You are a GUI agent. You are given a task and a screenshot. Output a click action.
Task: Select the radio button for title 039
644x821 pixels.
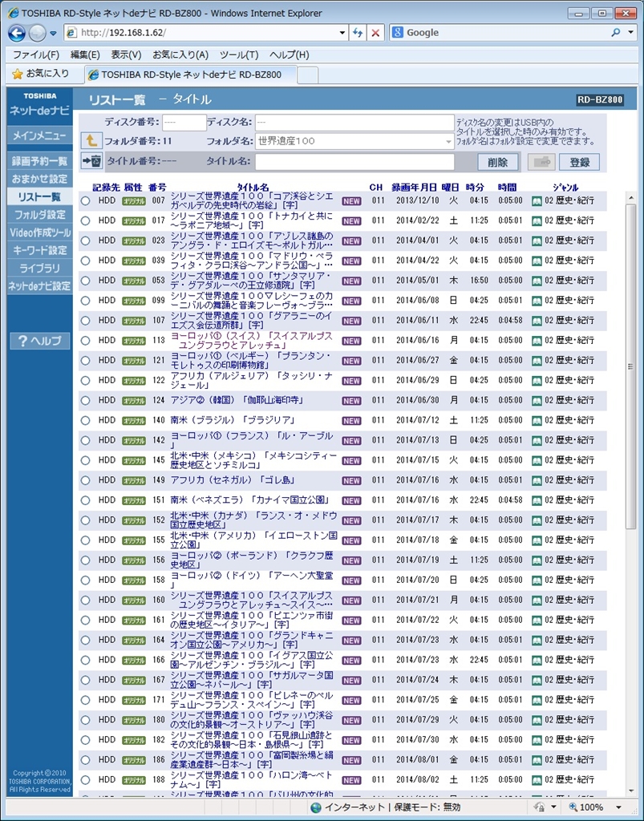85,261
